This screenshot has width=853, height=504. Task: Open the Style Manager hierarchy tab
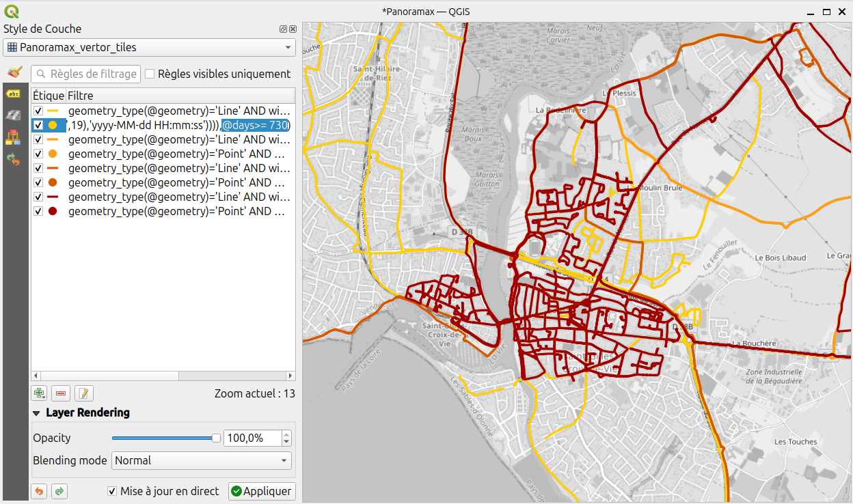tap(14, 138)
